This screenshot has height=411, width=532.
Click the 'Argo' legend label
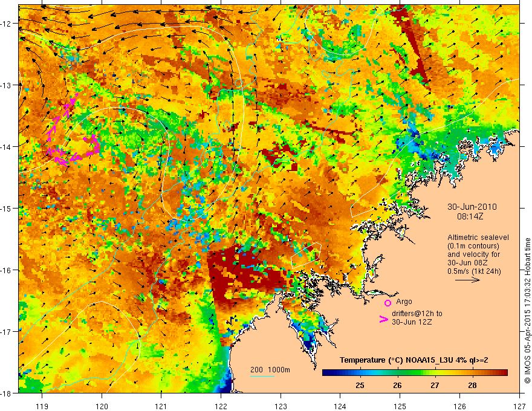[x=404, y=302]
